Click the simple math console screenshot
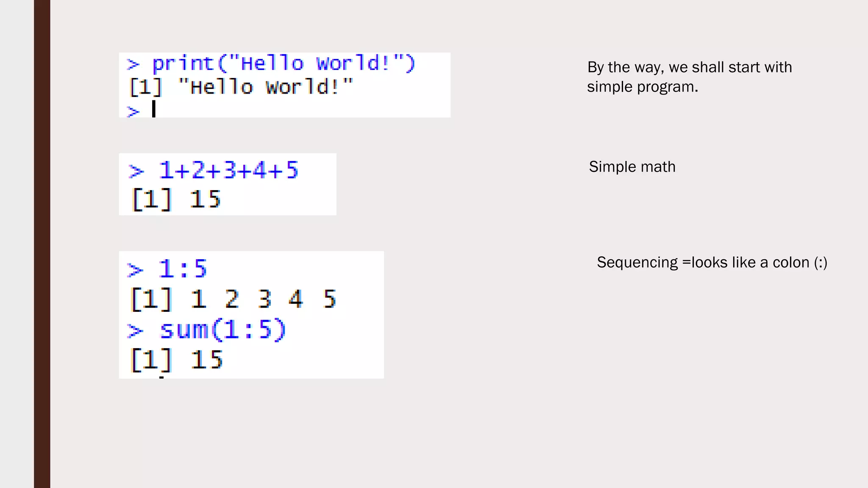 [x=228, y=184]
